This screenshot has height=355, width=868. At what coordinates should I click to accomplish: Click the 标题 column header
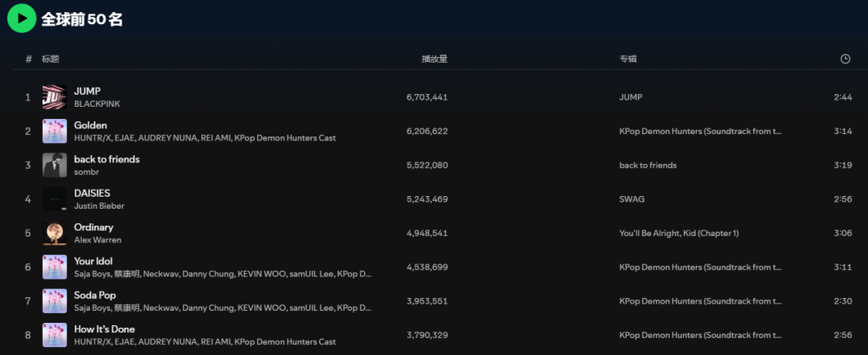coord(51,59)
